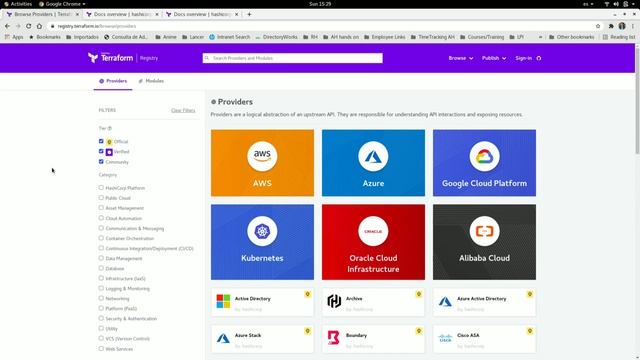Click the Tier info help icon
This screenshot has width=640, height=360.
pyautogui.click(x=109, y=128)
